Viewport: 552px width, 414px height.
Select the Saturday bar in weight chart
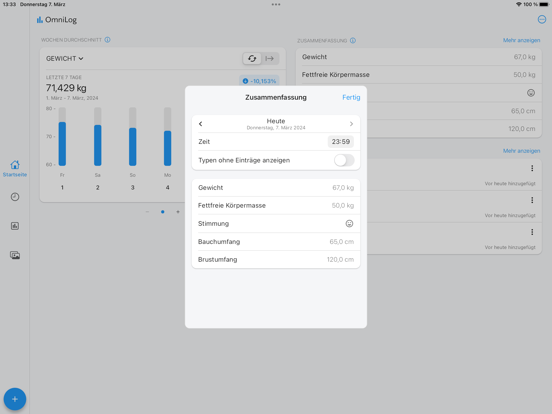coord(98,137)
